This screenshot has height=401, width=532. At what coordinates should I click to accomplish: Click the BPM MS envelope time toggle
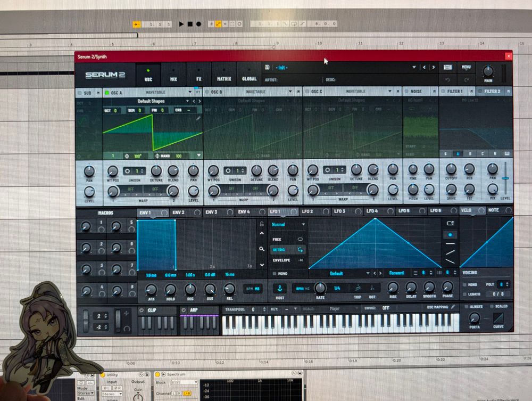pyautogui.click(x=253, y=289)
